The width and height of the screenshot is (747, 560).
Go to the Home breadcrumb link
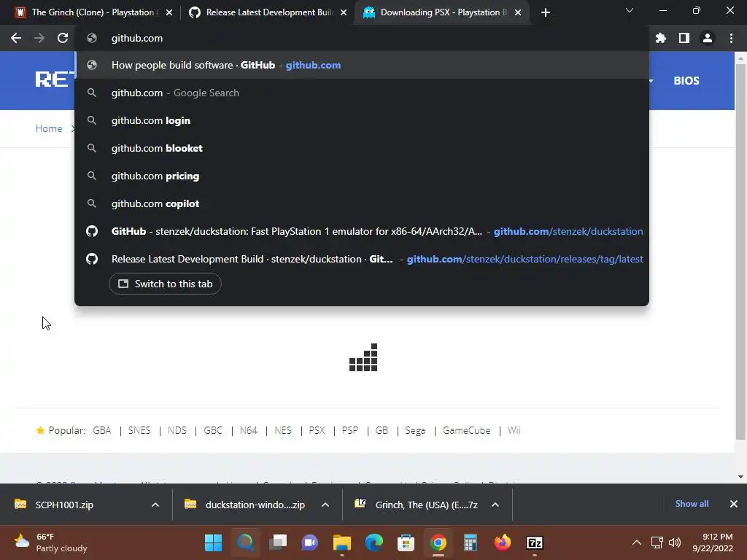point(49,128)
